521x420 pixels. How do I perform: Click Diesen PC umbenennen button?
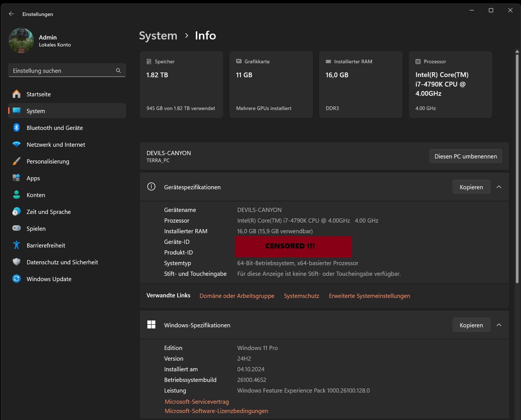tap(466, 156)
